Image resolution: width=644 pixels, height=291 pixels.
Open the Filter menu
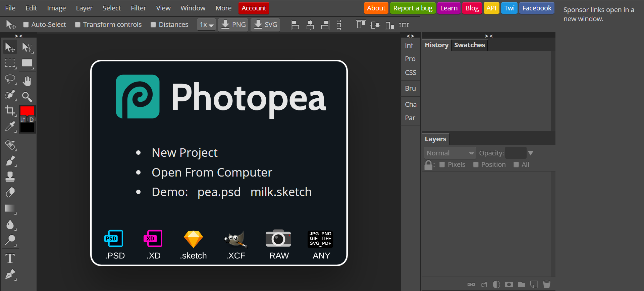pyautogui.click(x=139, y=8)
